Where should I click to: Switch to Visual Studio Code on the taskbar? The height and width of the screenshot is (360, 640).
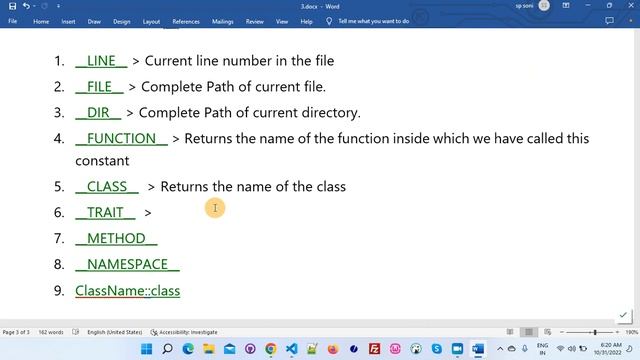(291, 349)
